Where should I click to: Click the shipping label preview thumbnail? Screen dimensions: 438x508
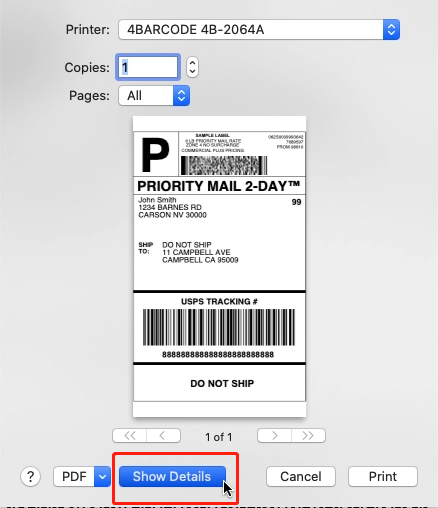click(219, 266)
